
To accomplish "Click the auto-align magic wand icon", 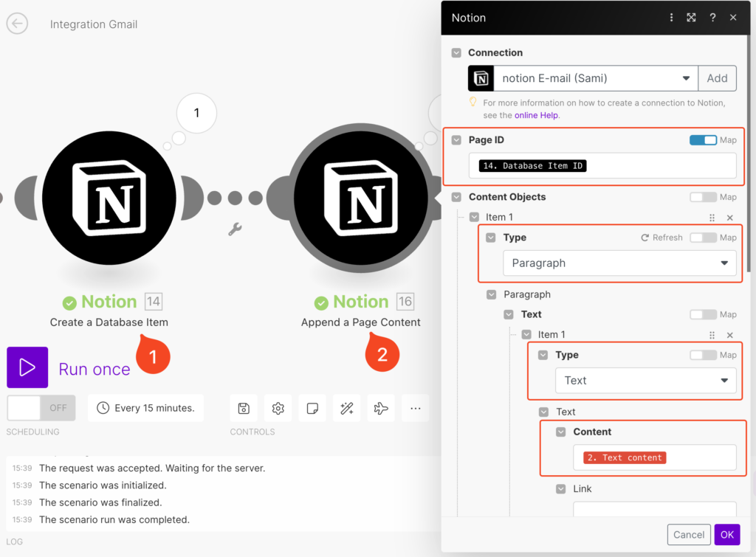I will (x=347, y=409).
